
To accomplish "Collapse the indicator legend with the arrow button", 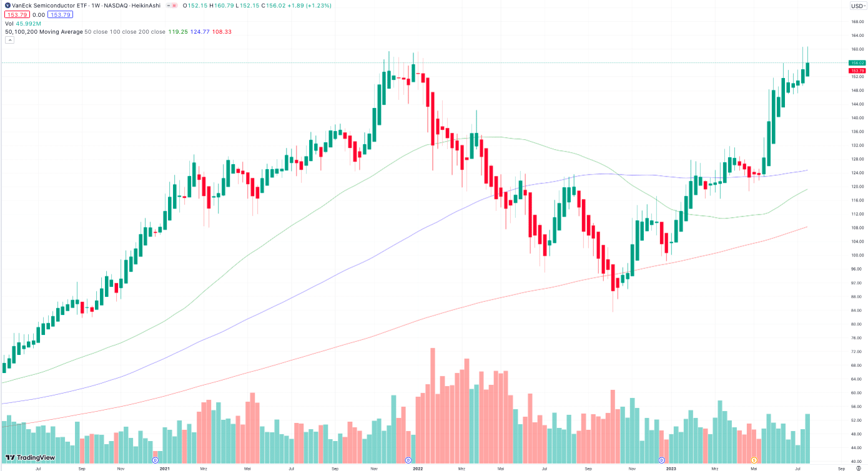I will tap(9, 40).
